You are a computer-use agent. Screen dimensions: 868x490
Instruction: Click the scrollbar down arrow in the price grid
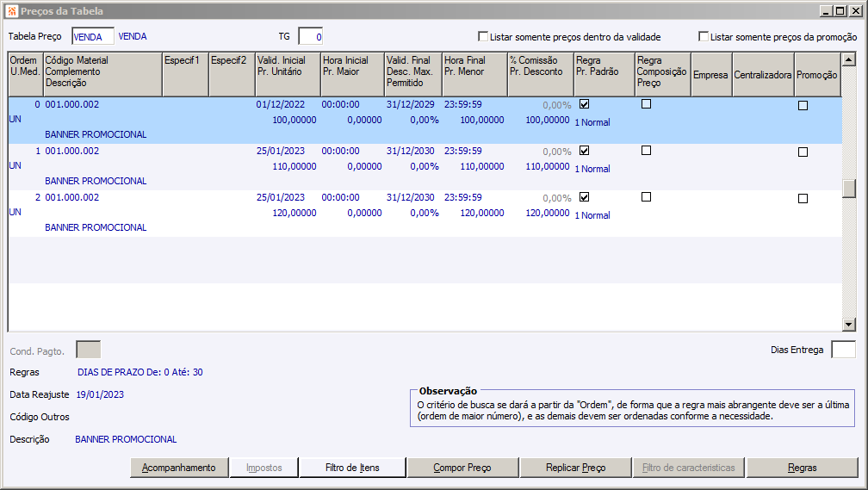849,324
